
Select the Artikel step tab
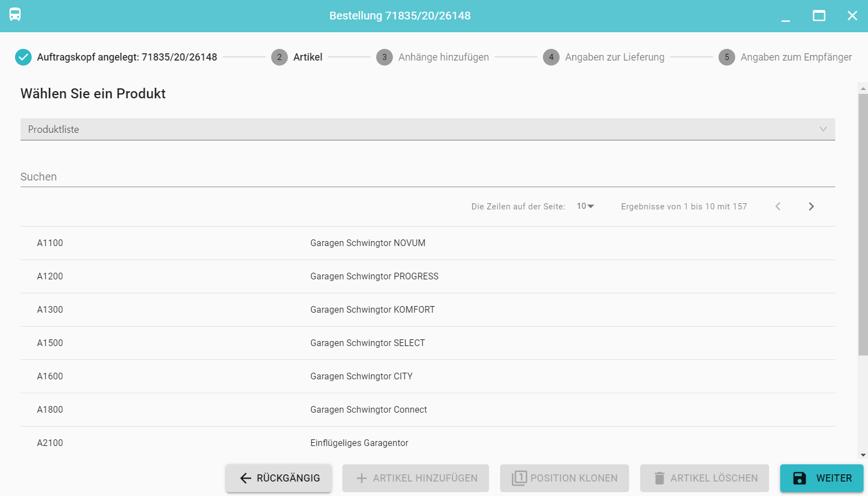point(297,57)
